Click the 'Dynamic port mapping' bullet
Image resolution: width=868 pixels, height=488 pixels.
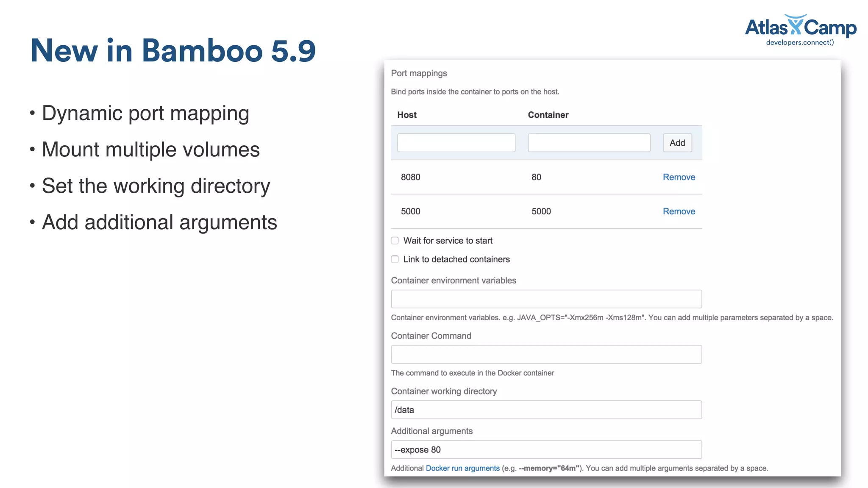pos(145,114)
